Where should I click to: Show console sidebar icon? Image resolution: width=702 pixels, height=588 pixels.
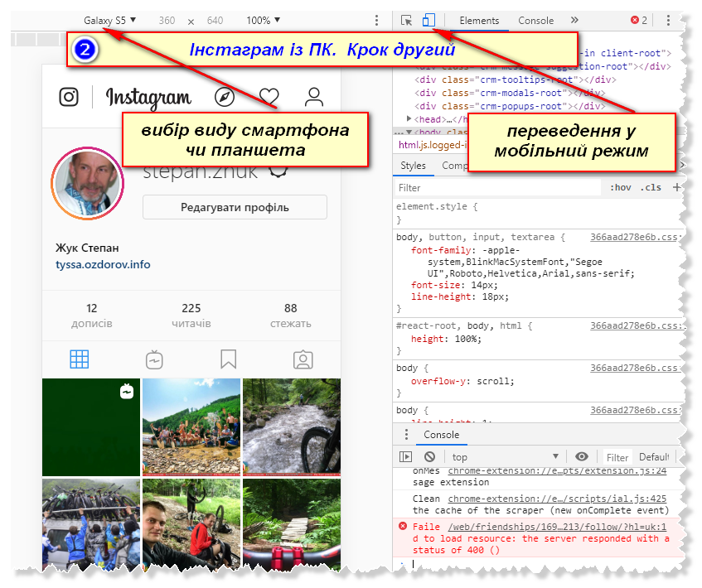click(405, 456)
